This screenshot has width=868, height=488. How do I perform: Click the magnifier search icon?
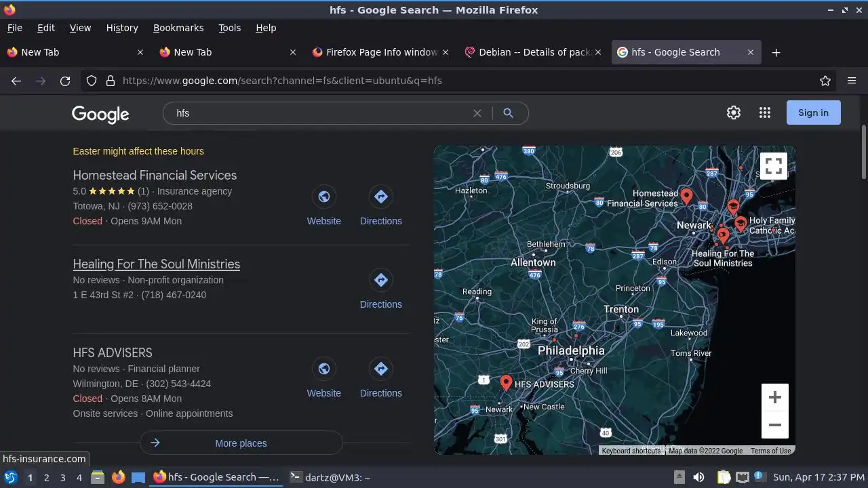click(x=508, y=113)
